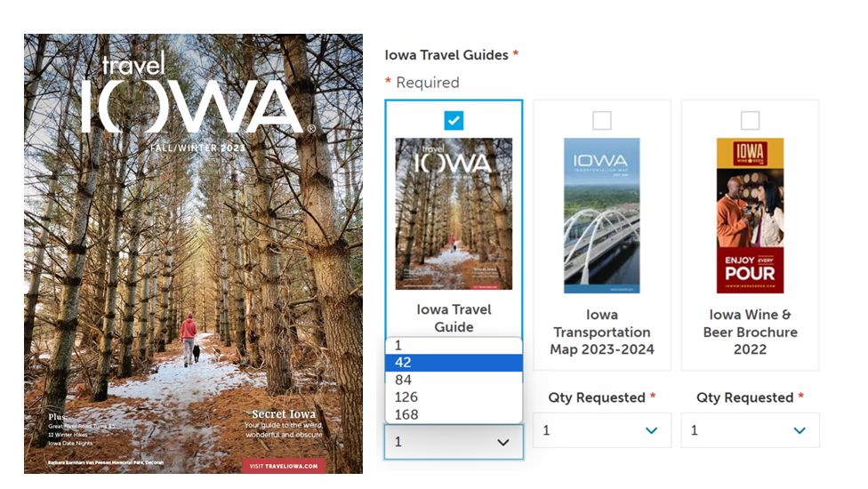This screenshot has height=489, width=868.
Task: Click the Iowa Travel Guide cover thumbnail
Action: 454,213
